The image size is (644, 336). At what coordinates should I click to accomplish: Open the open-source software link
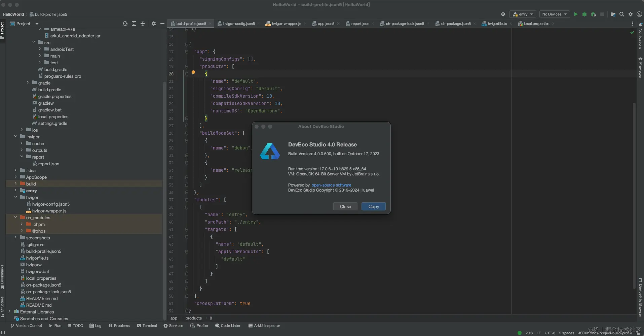[331, 185]
